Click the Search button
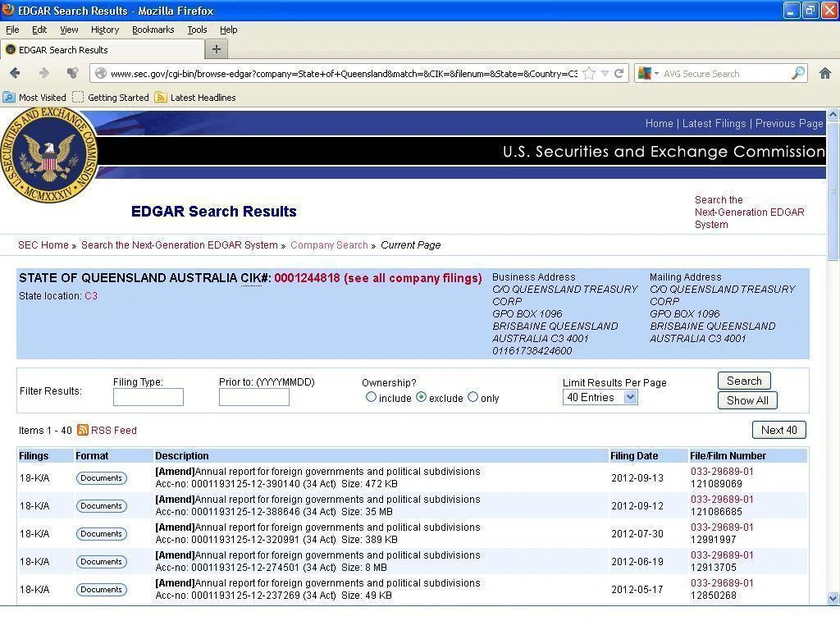This screenshot has width=840, height=630. [744, 381]
